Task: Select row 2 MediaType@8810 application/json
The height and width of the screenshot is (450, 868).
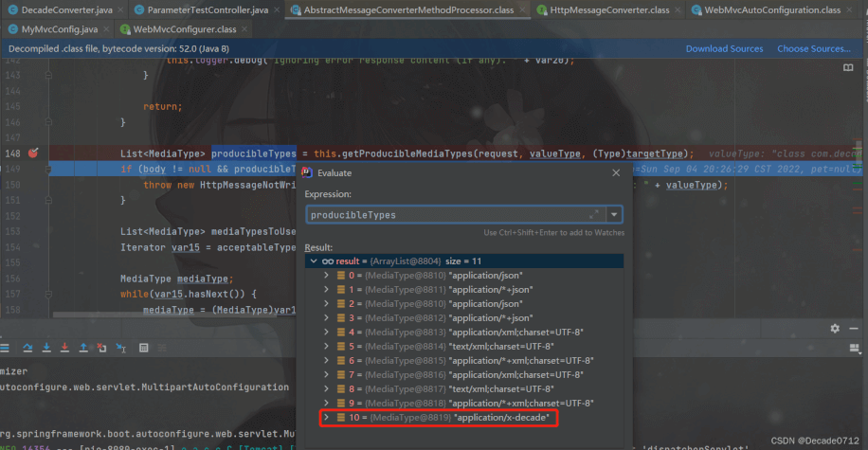Action: (x=464, y=303)
